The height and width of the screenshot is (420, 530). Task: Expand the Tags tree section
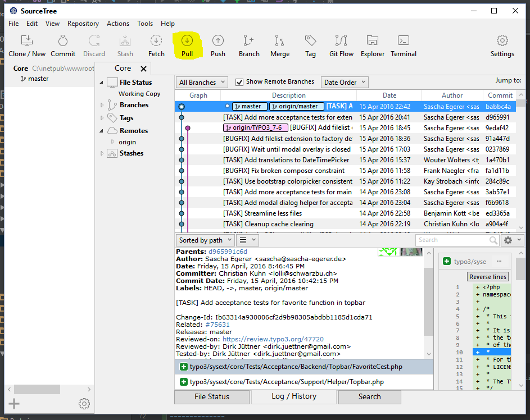[x=102, y=118]
